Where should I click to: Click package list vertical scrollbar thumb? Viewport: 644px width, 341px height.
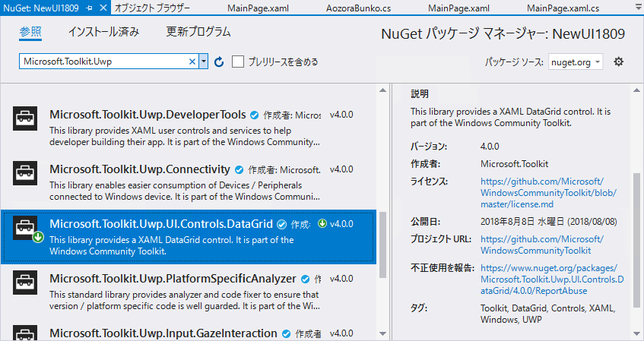pos(382,245)
